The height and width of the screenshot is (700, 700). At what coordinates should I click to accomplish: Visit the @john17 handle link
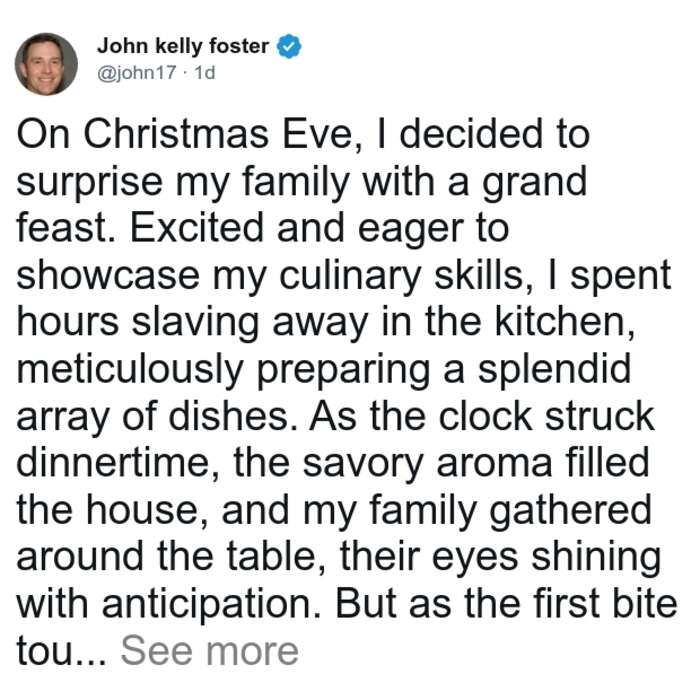(137, 72)
